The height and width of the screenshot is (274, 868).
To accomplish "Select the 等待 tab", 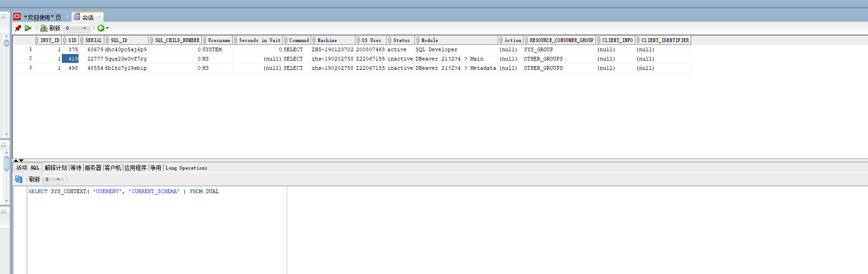I will click(76, 168).
